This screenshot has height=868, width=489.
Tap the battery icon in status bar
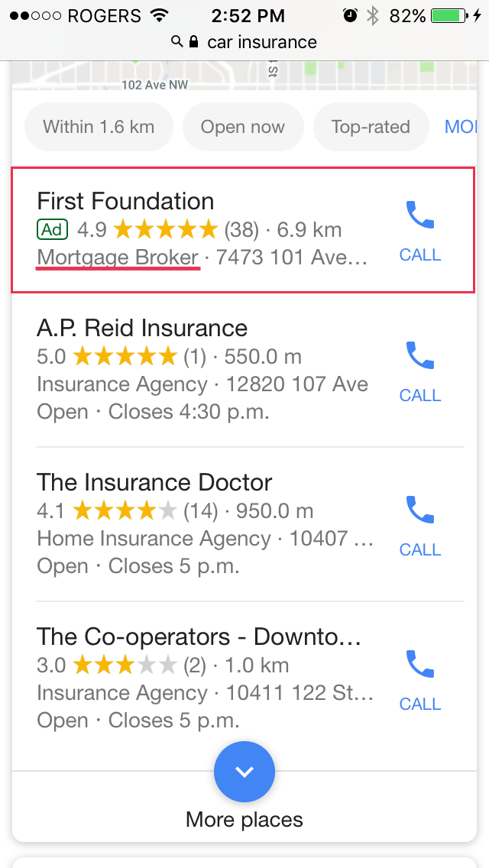pyautogui.click(x=452, y=16)
